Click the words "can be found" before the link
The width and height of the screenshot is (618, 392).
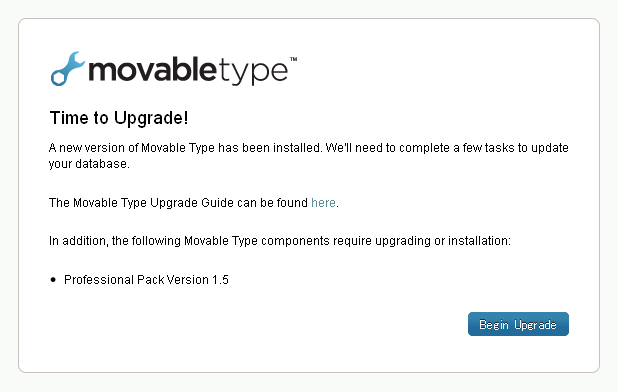click(x=272, y=203)
